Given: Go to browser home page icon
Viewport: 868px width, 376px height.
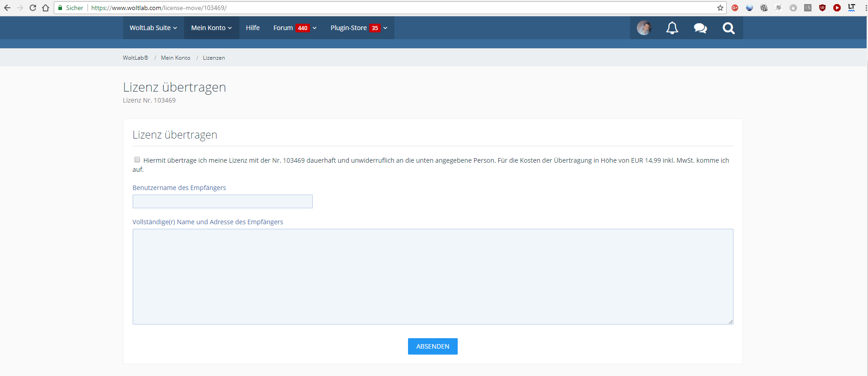Looking at the screenshot, I should click(46, 8).
